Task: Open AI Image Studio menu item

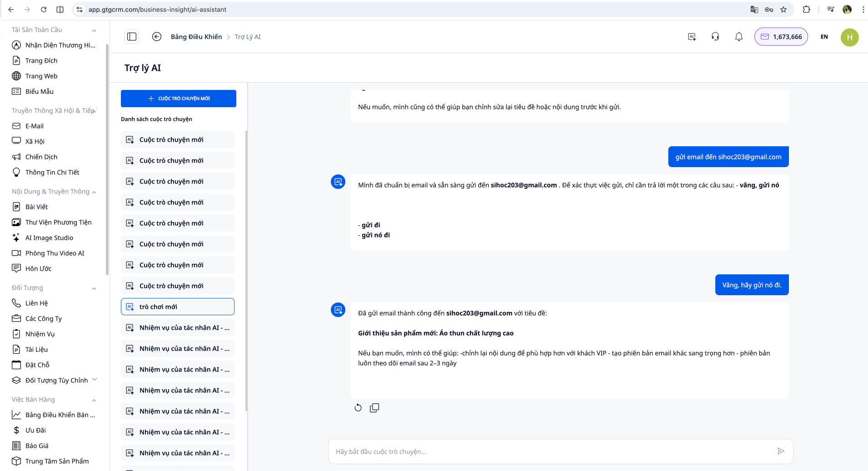Action: coord(49,238)
